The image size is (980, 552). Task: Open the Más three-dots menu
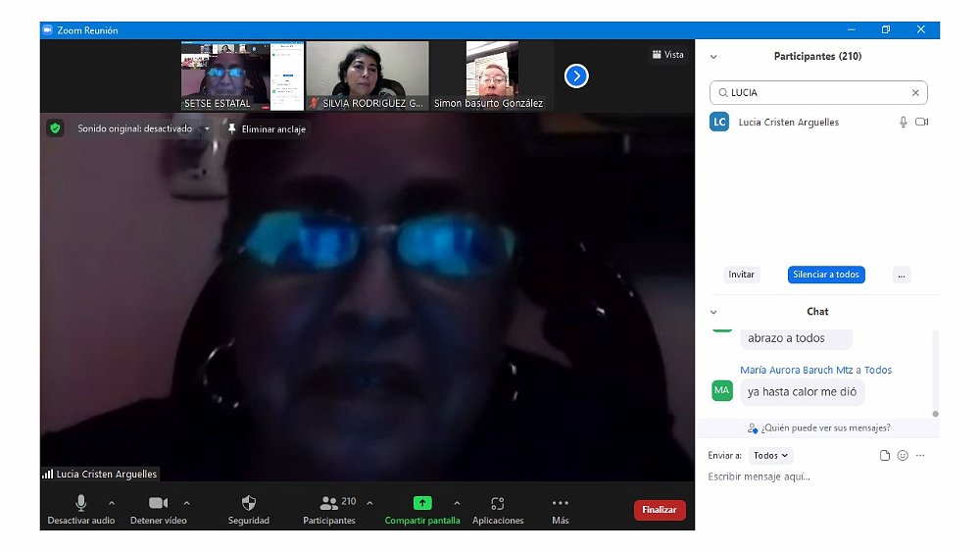(x=560, y=503)
